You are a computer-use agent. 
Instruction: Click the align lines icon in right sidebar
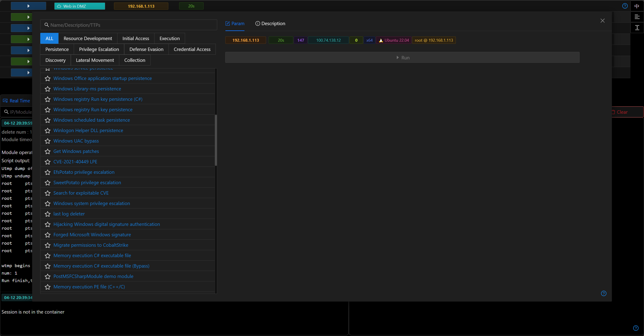coord(637,17)
